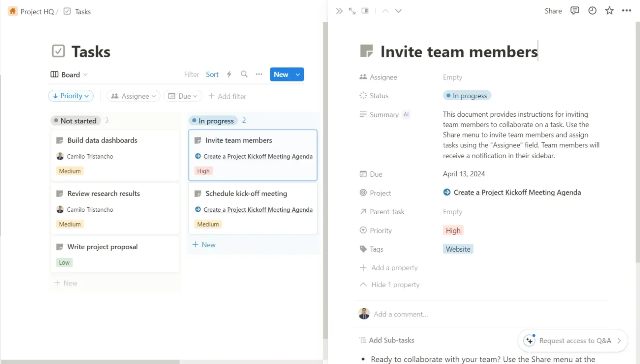Open the Assignee filter dropdown
This screenshot has height=364, width=640.
point(134,96)
